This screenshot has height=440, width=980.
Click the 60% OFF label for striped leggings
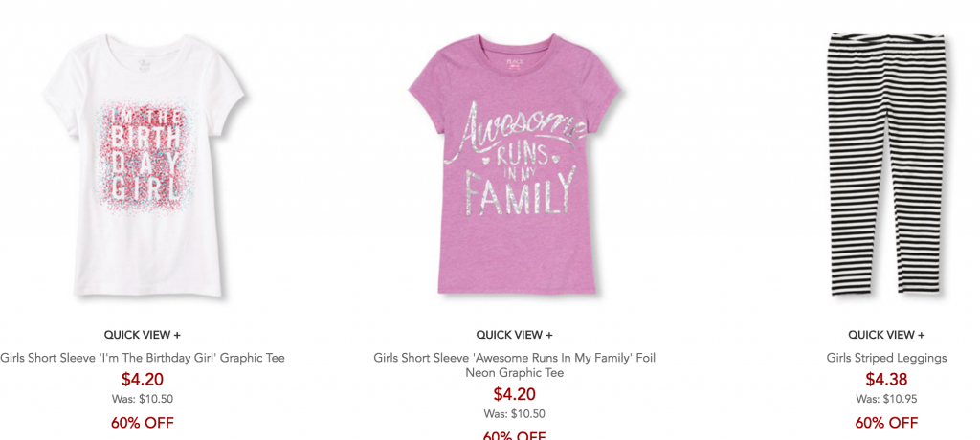(886, 423)
